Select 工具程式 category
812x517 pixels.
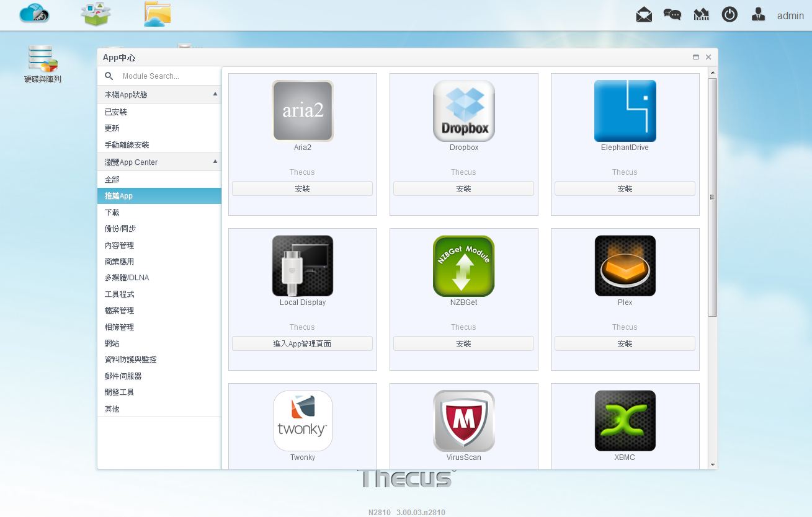pos(159,294)
